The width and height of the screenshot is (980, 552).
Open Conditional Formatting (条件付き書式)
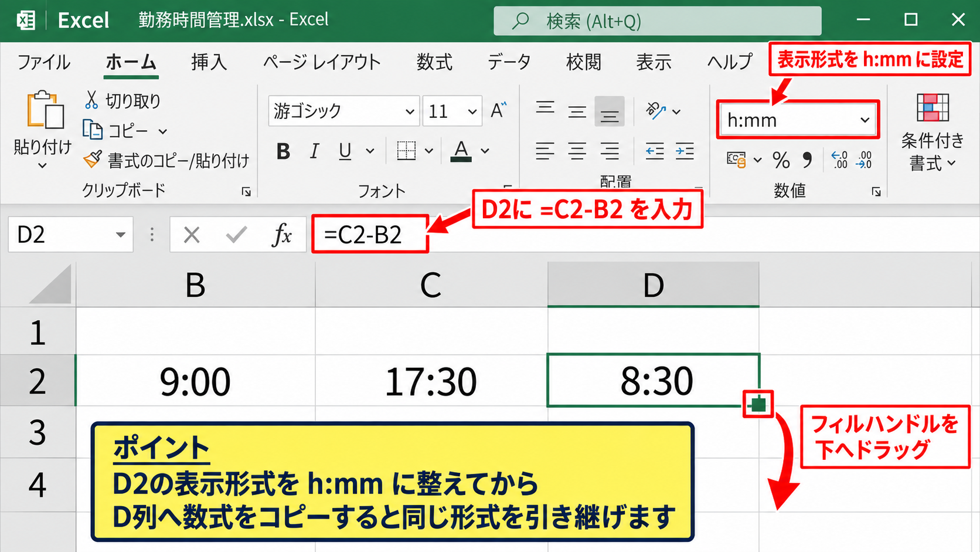[933, 132]
